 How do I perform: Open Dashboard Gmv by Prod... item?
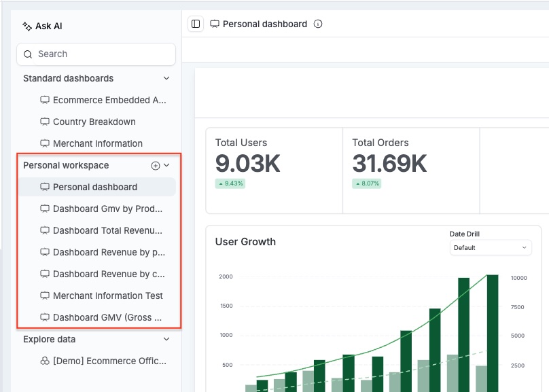click(x=107, y=209)
